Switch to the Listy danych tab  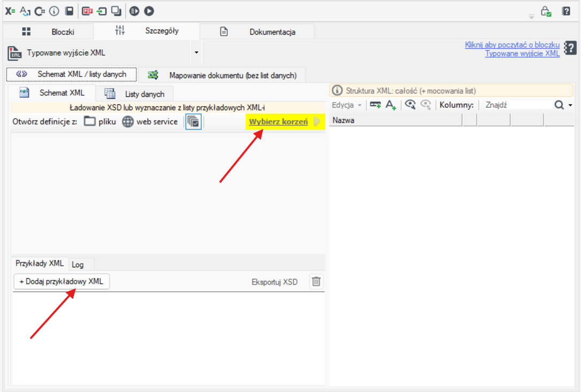point(134,94)
